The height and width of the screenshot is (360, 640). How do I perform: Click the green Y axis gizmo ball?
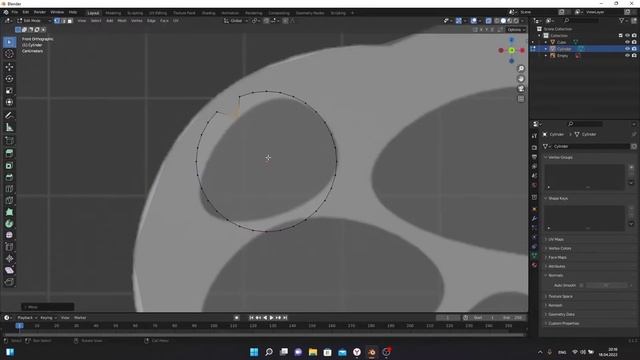(x=511, y=50)
